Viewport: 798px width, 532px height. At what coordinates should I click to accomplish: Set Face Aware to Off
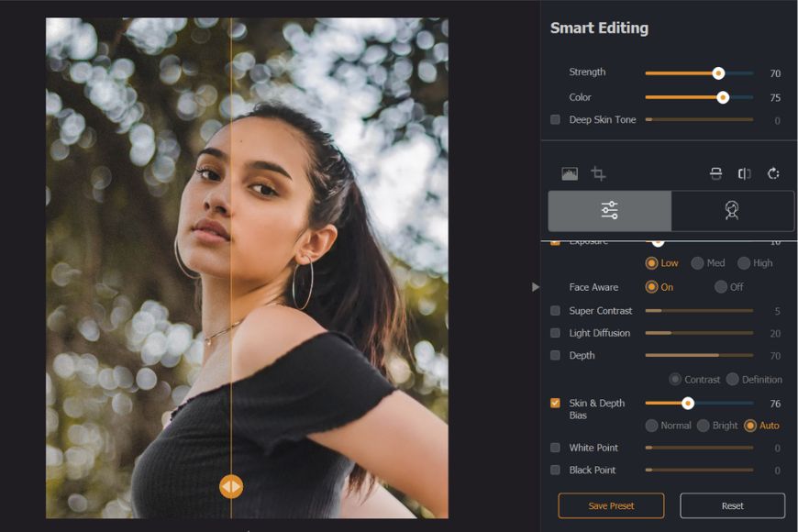coord(721,287)
